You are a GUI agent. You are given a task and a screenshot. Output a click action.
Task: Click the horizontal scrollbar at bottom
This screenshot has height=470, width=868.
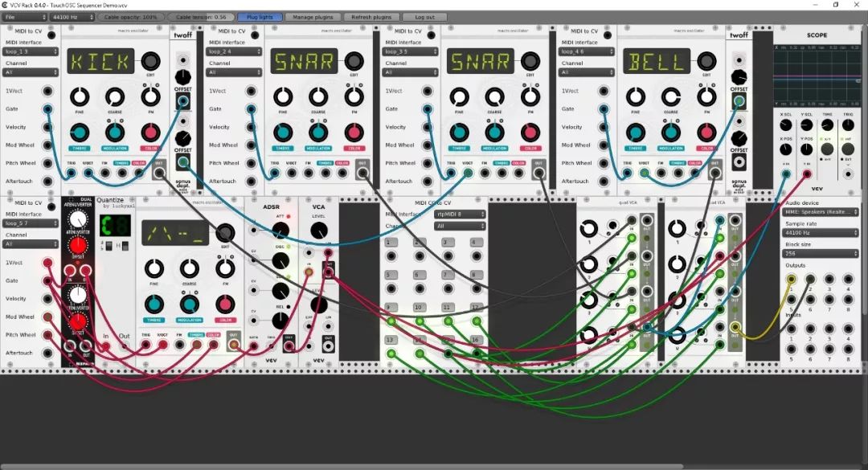click(x=342, y=467)
